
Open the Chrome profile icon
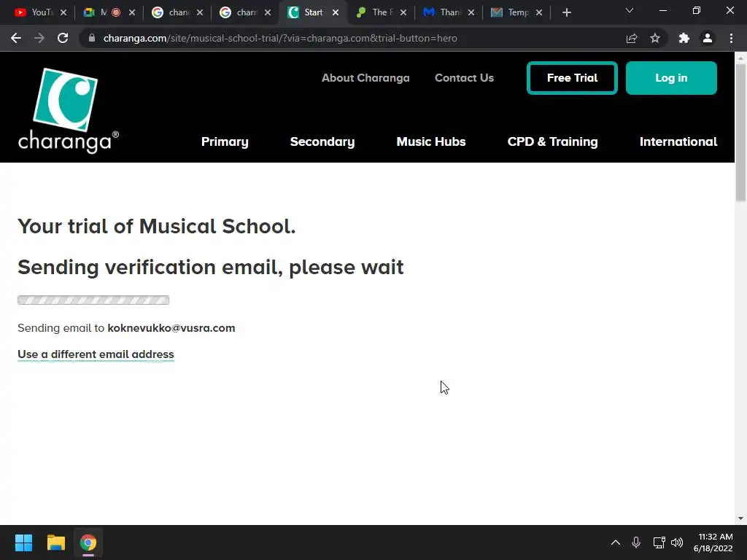point(708,38)
